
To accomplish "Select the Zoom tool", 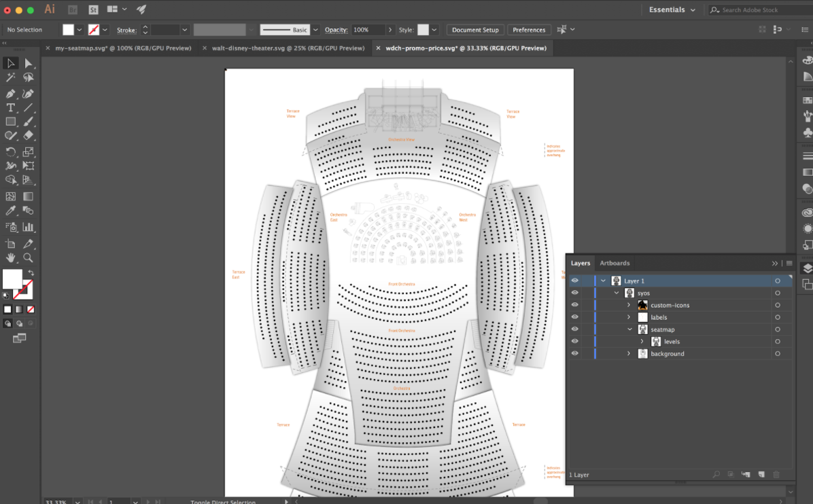I will click(28, 257).
